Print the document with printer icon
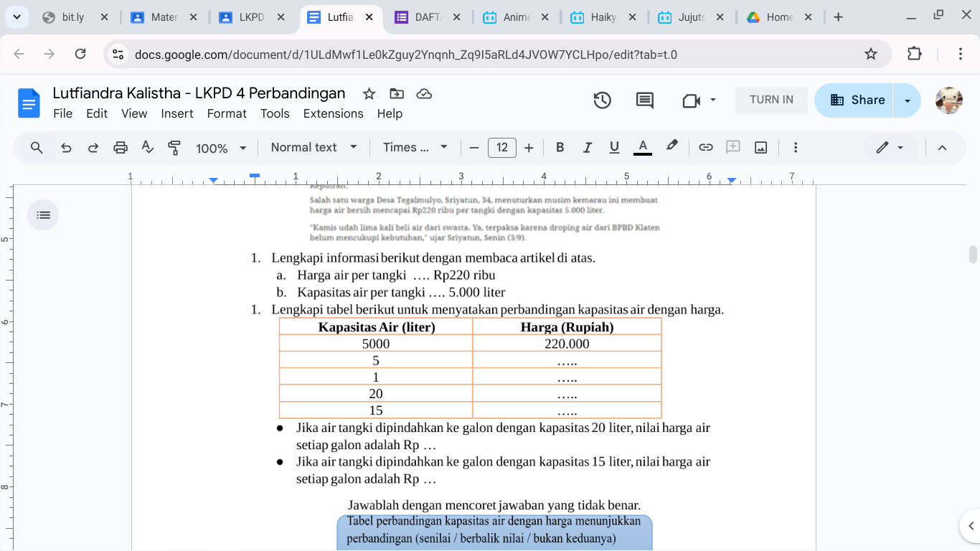Image resolution: width=980 pixels, height=551 pixels. 121,148
